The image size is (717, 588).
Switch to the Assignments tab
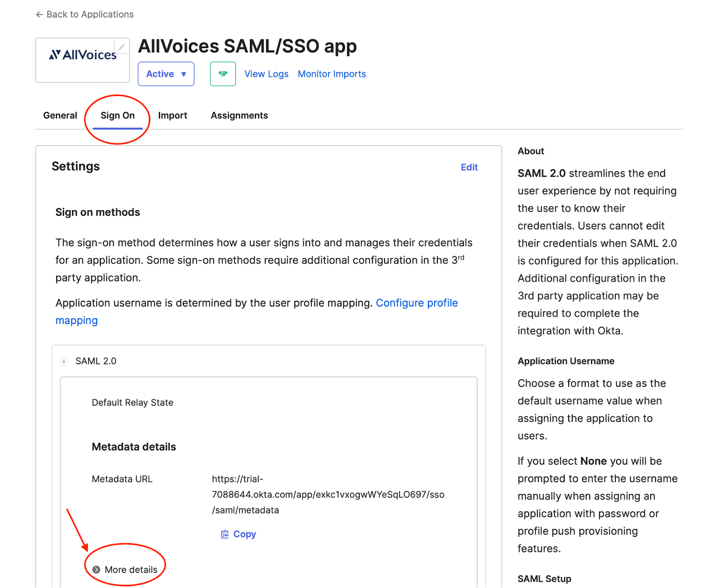239,116
